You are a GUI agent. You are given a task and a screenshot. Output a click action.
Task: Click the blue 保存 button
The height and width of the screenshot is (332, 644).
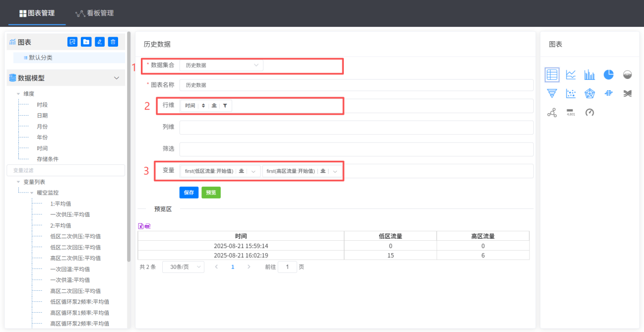189,193
